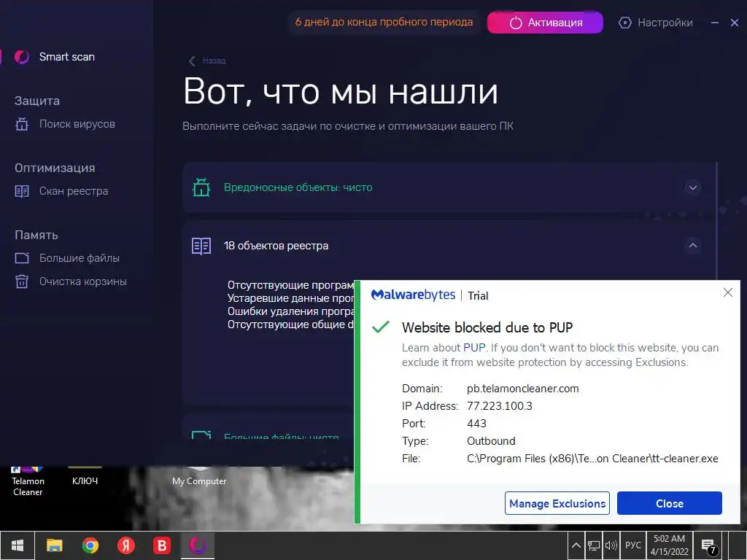Select the КЛЮЧ desktop item

coord(85,476)
